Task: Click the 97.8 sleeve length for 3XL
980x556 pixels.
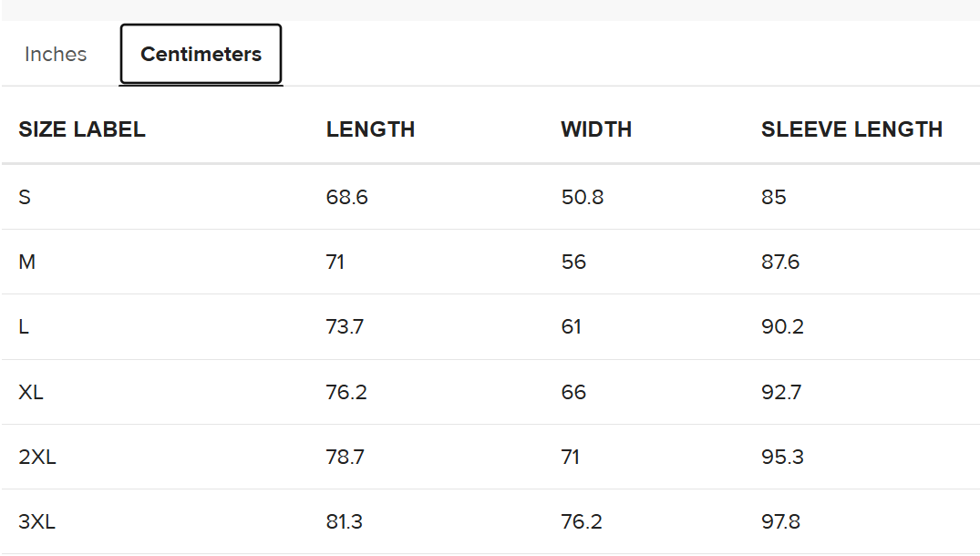Action: click(x=780, y=521)
